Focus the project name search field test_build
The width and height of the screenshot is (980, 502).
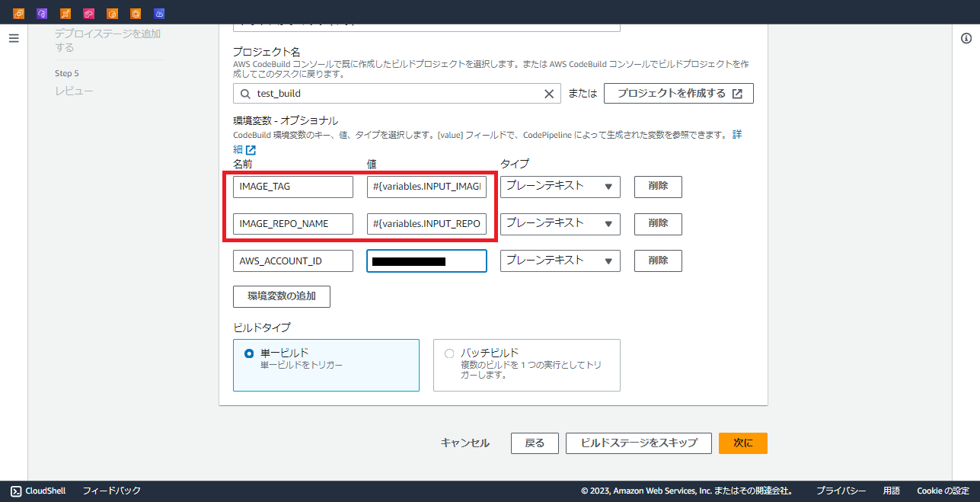(x=397, y=94)
